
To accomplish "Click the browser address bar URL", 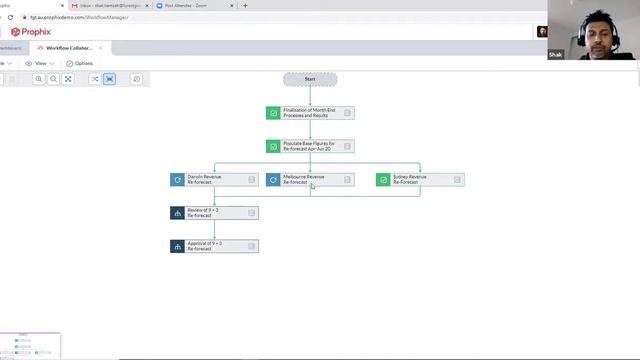I will (79, 18).
